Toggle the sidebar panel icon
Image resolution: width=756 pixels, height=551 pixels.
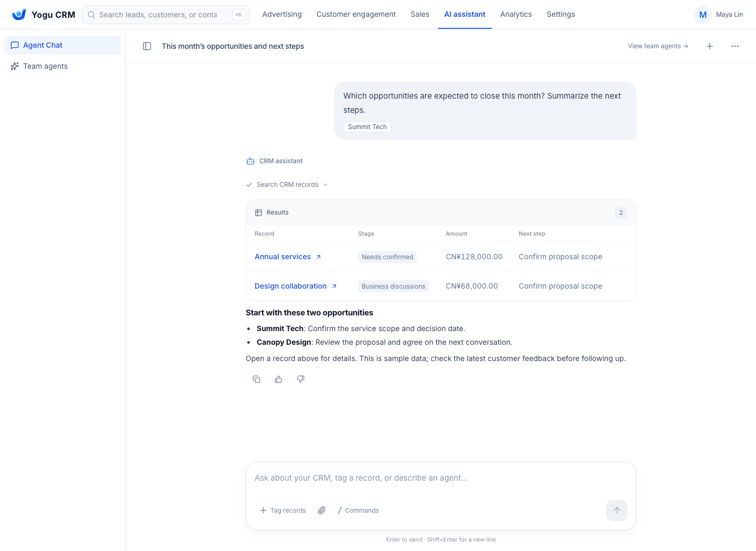pyautogui.click(x=147, y=46)
